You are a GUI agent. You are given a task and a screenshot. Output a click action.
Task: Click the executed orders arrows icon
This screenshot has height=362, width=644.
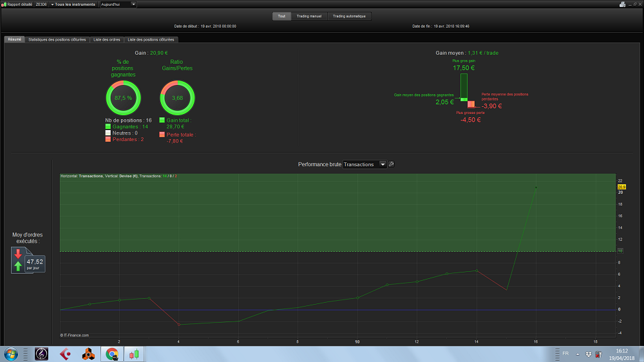click(x=17, y=260)
